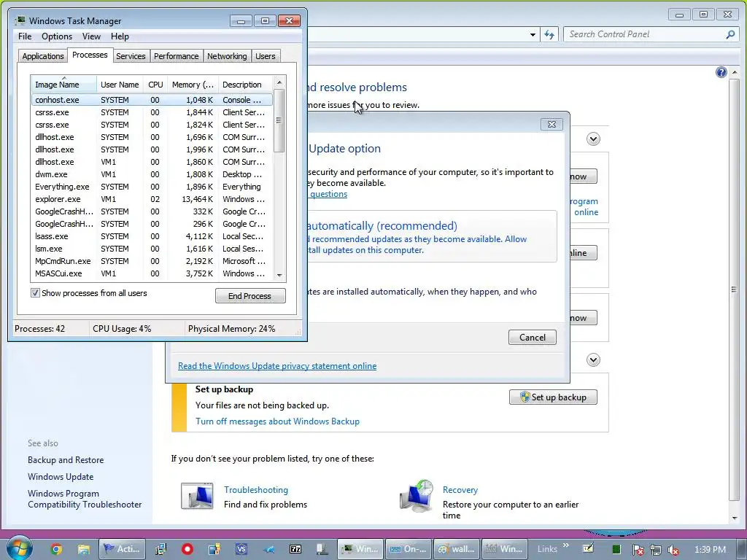The height and width of the screenshot is (560, 747).
Task: Open the File menu in Task Manager
Action: click(x=25, y=36)
